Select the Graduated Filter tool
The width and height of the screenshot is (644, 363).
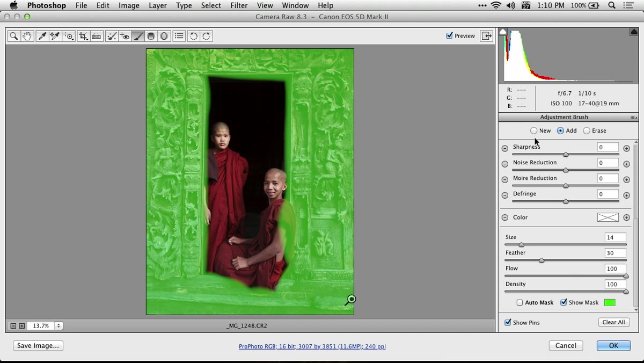point(151,36)
